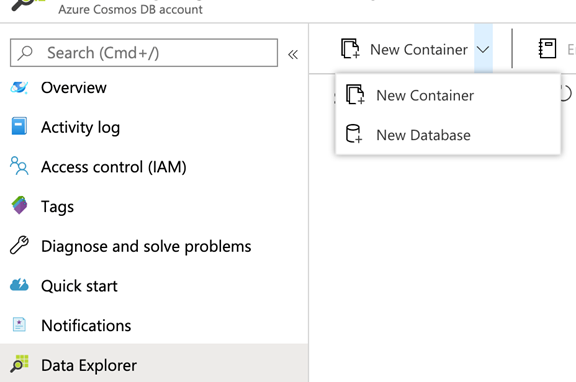Click the Notifications page icon
Screen dimensions: 576x382
coord(19,324)
